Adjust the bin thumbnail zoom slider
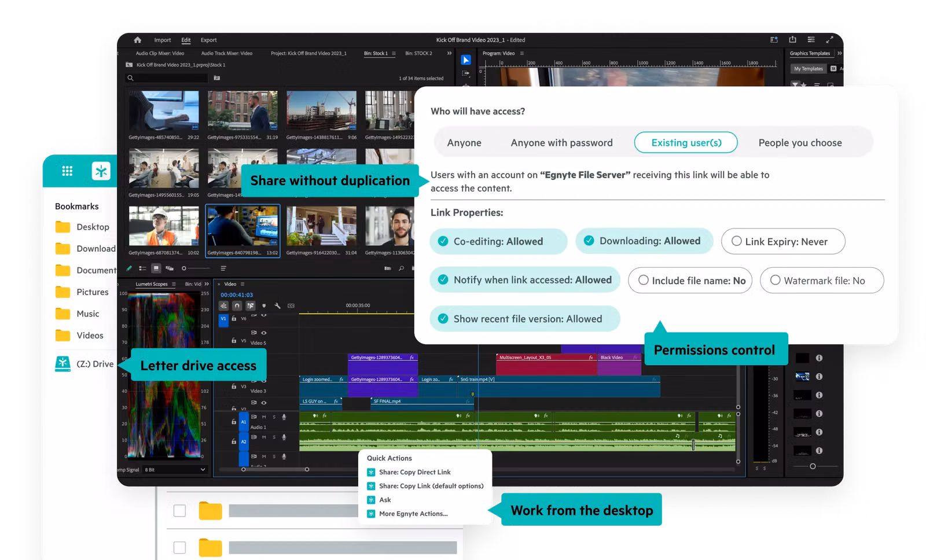This screenshot has height=560, width=926. [x=185, y=268]
